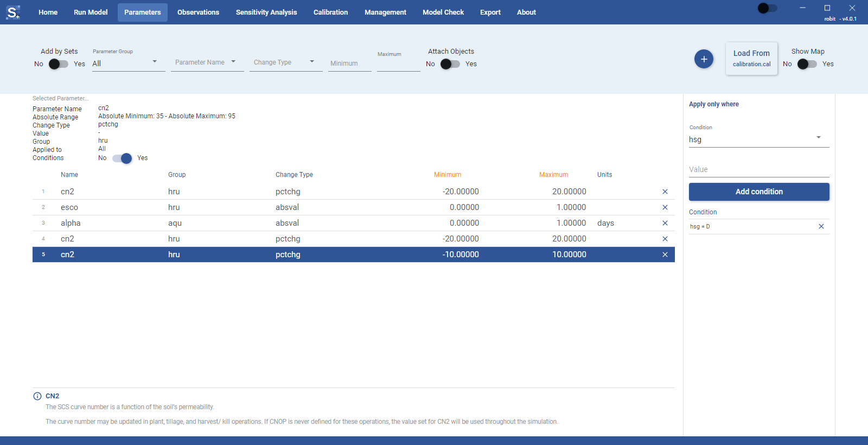
Task: Open the Parameter Name dropdown
Action: (x=207, y=63)
